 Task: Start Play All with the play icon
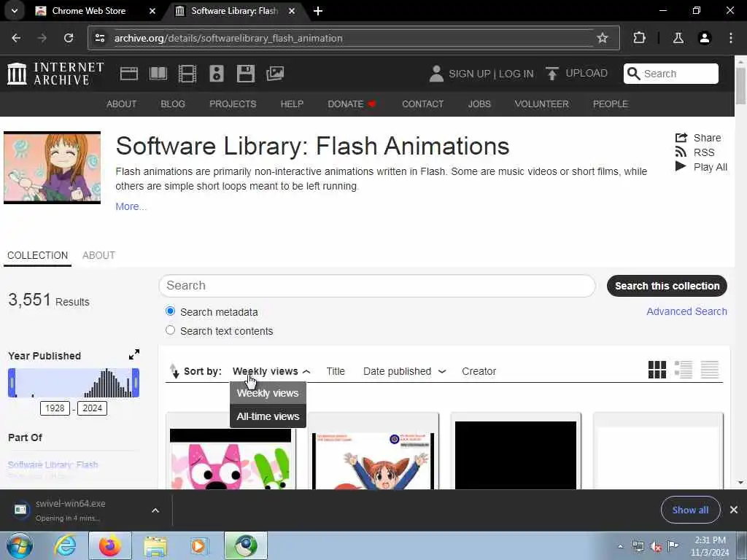pos(681,167)
